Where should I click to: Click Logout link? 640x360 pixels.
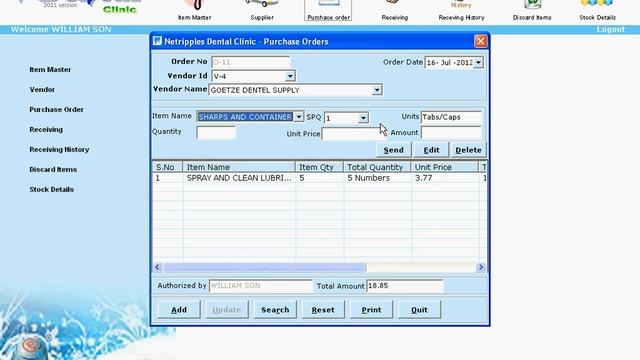point(611,29)
